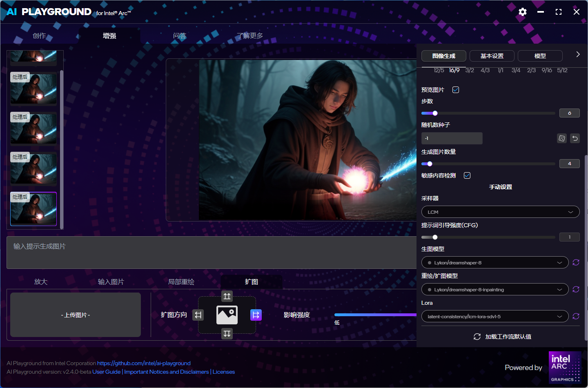This screenshot has height=388, width=588.
Task: Click the 上传图片 upload area
Action: (x=76, y=315)
